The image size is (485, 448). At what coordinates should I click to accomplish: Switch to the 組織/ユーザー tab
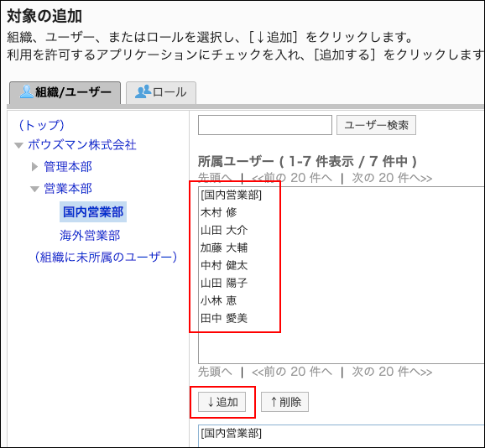pos(65,92)
